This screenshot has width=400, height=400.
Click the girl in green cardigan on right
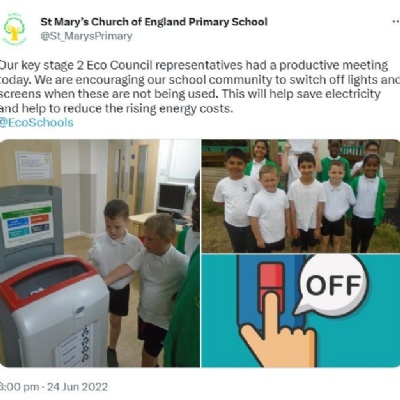point(369,203)
